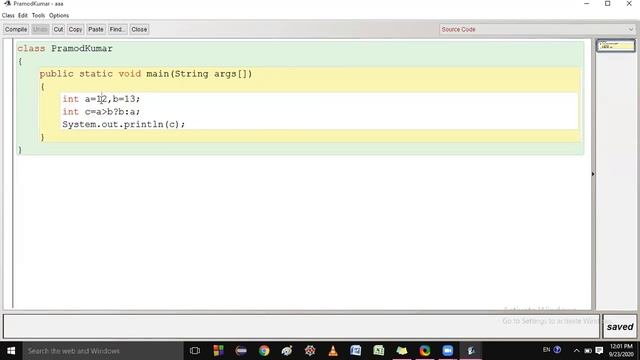Open the multicolored ring app in the taskbar

pos(424,351)
